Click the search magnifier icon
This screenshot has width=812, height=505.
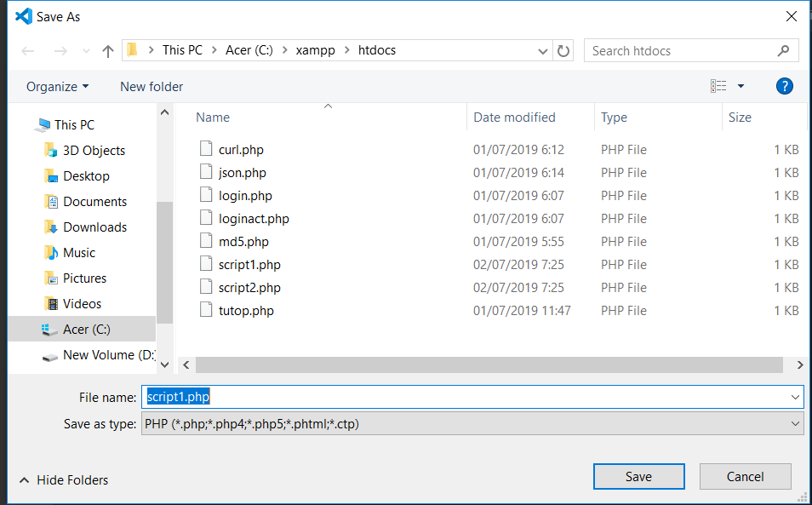(x=783, y=51)
